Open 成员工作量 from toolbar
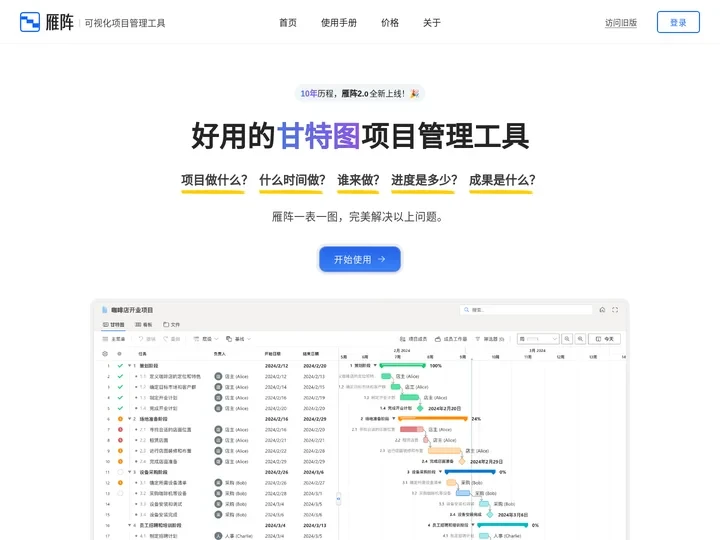The image size is (720, 540). click(x=451, y=339)
